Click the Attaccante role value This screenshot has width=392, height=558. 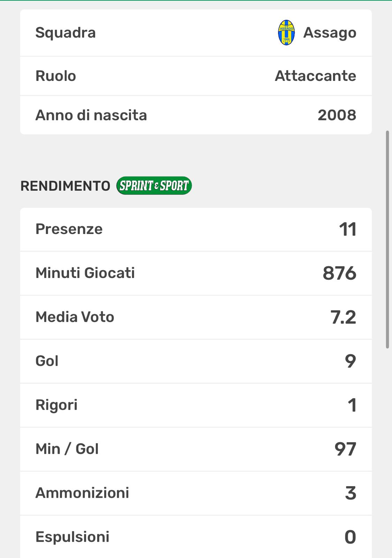tap(315, 76)
